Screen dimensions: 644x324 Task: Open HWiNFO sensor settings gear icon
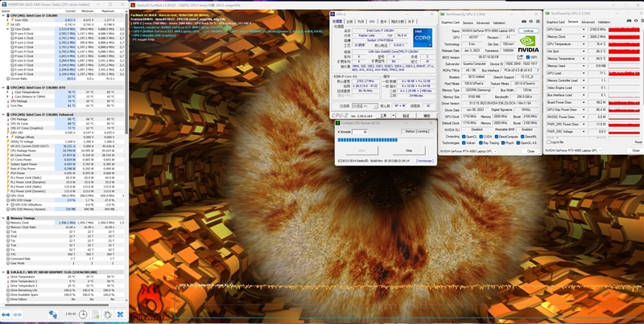point(108,314)
